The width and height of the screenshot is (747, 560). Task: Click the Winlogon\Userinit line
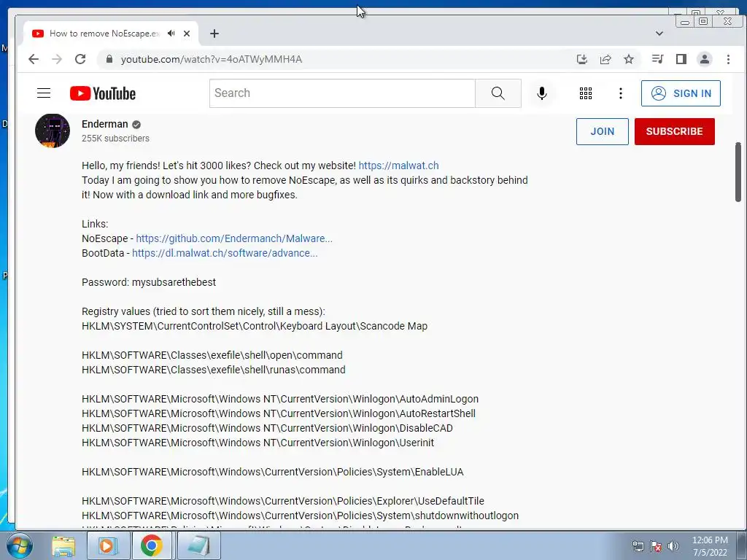point(258,443)
